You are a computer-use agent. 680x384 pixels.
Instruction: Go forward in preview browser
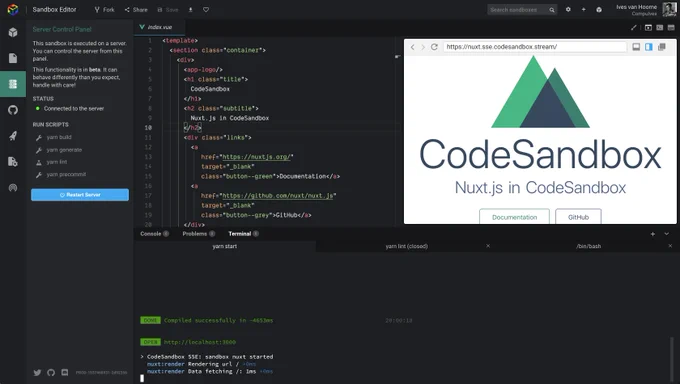(x=423, y=47)
